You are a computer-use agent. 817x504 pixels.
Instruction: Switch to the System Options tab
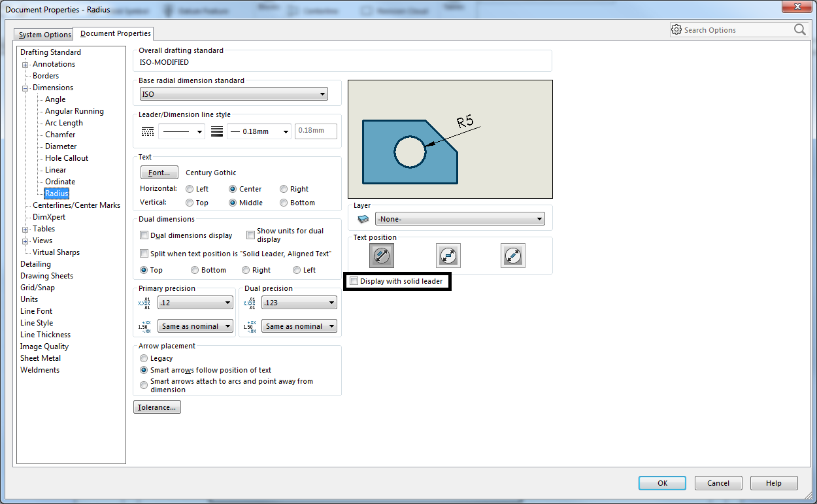44,35
